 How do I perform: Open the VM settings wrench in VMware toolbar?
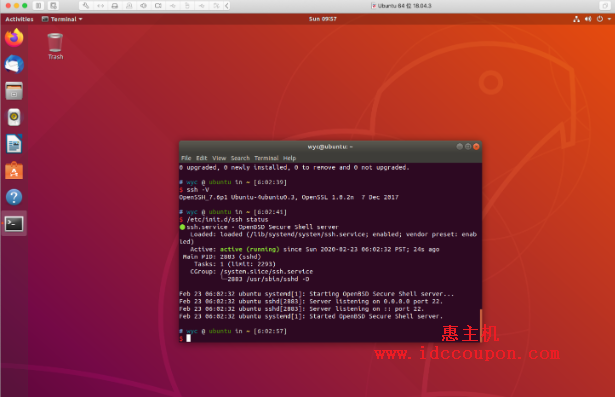pyautogui.click(x=86, y=5)
